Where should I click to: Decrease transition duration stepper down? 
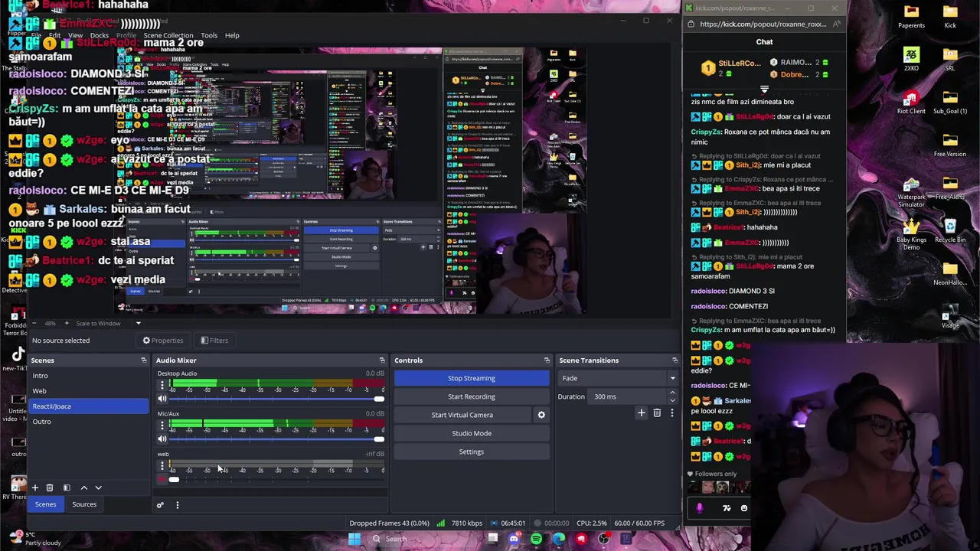[672, 399]
